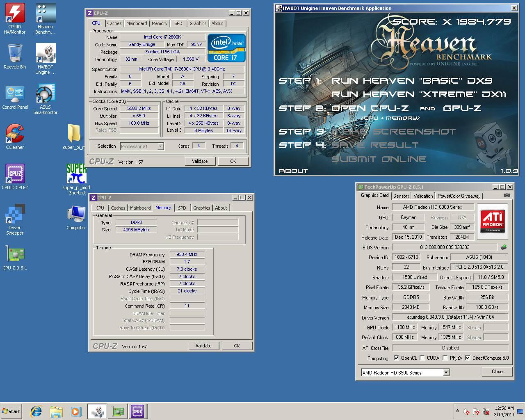Open Validation tab in GPU-Z
This screenshot has width=525, height=420.
point(423,196)
